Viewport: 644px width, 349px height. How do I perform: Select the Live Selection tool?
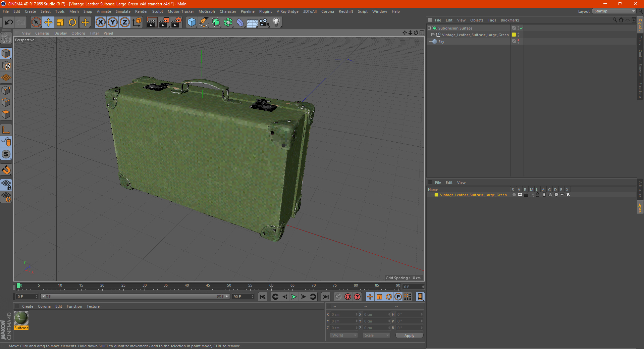pyautogui.click(x=36, y=22)
